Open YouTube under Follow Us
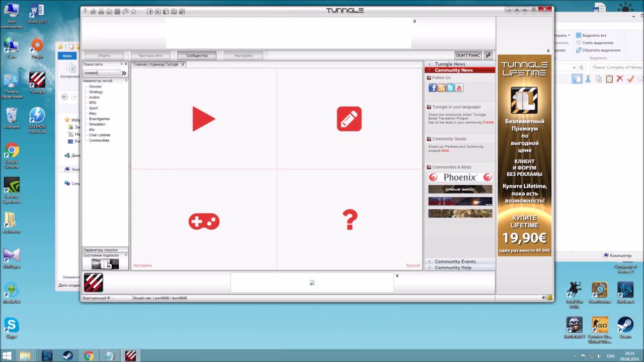The width and height of the screenshot is (644, 362). click(459, 88)
